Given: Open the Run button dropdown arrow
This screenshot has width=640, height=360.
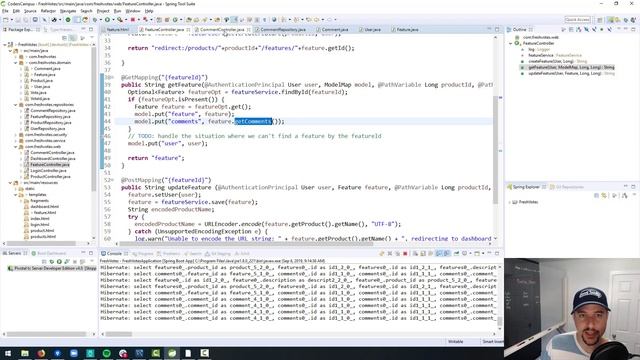Looking at the screenshot, I should click(x=113, y=20).
